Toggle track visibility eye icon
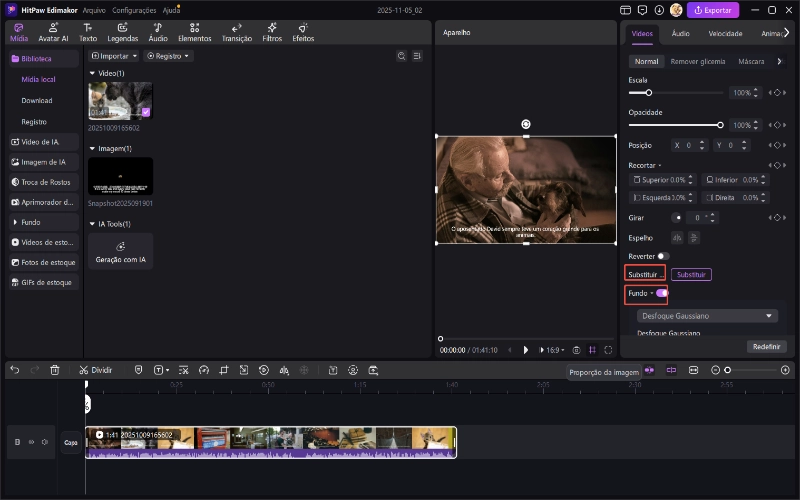The height and width of the screenshot is (500, 800). pos(31,442)
